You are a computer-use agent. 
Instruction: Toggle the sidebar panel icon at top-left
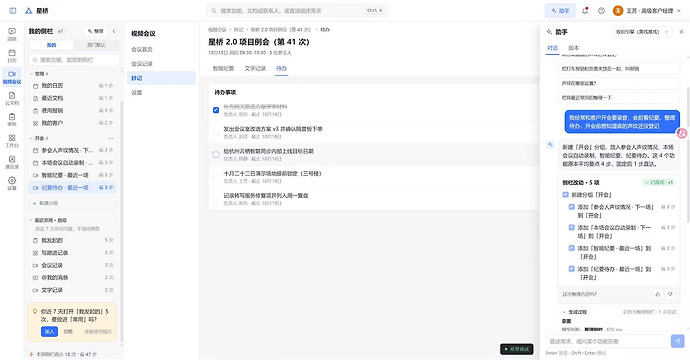pos(12,11)
